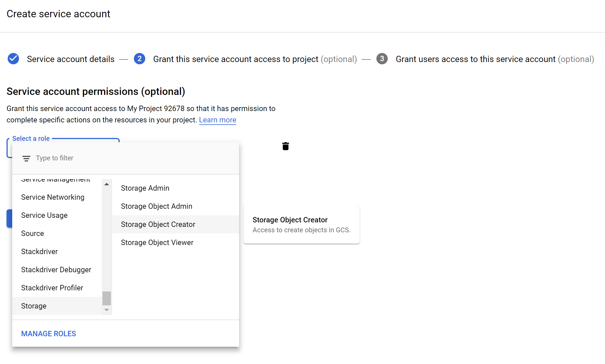Click the step 3 circle icon
The image size is (605, 364).
pos(382,59)
